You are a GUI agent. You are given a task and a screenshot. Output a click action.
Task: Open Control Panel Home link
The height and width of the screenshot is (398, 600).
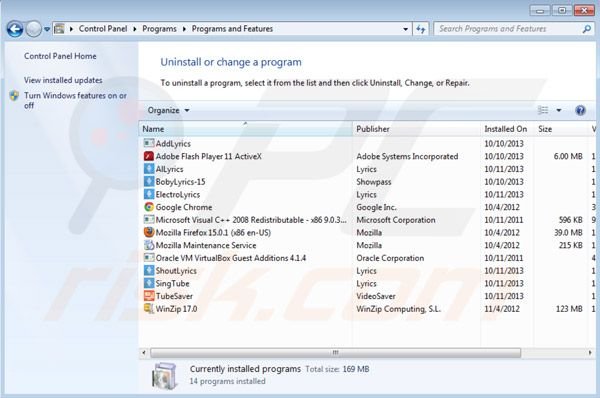click(60, 56)
